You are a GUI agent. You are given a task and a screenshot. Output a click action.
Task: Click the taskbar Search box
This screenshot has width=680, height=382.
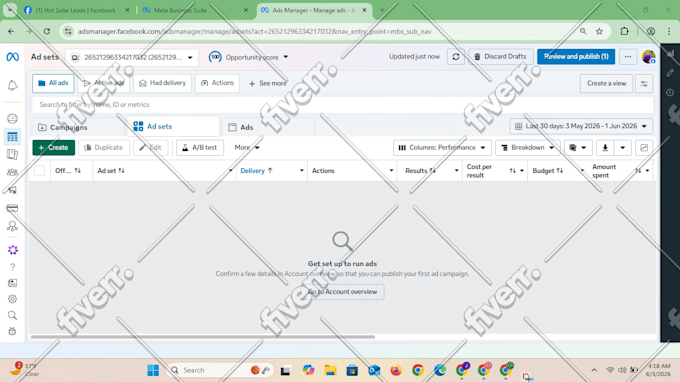(219, 370)
